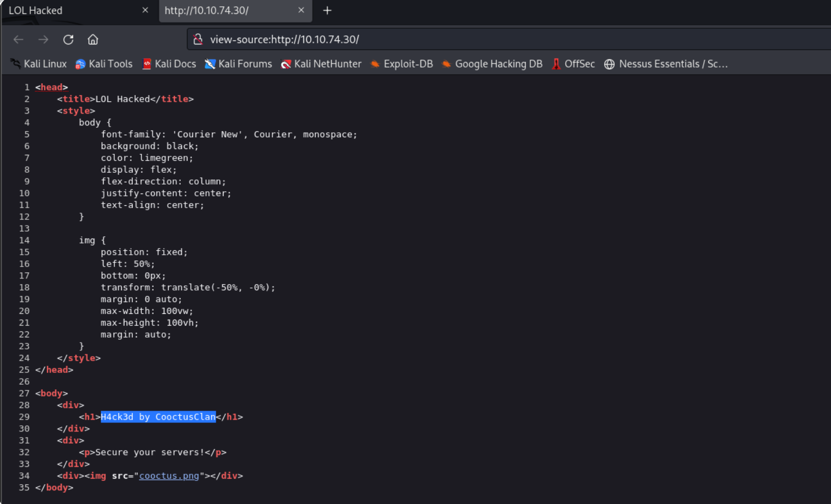Open the Kali Docs bookmark
This screenshot has height=504, width=831.
(169, 64)
